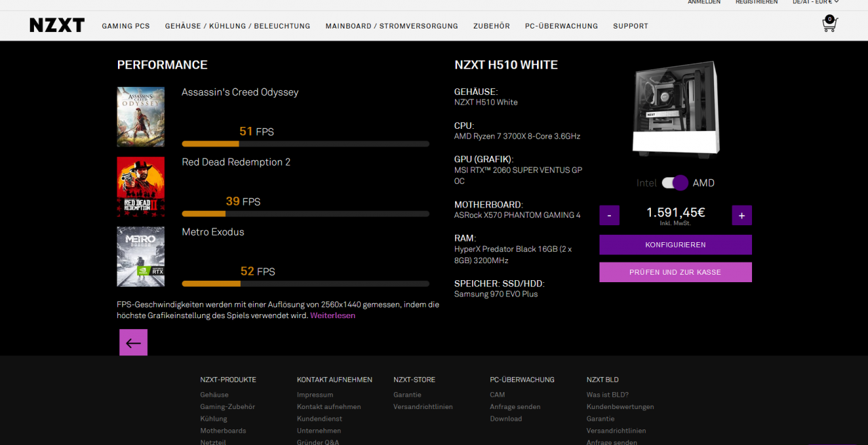The width and height of the screenshot is (868, 445).
Task: Click the Konfigurieren button
Action: coord(675,245)
